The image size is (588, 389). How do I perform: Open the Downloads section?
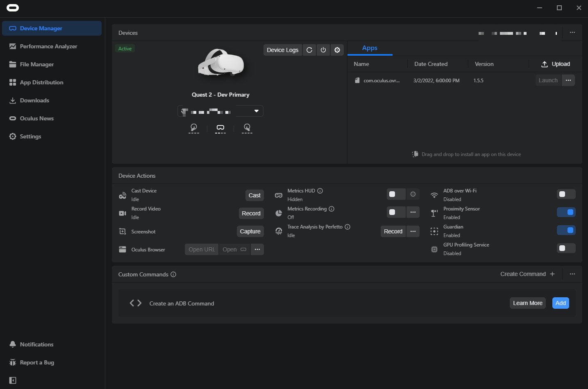pos(52,100)
